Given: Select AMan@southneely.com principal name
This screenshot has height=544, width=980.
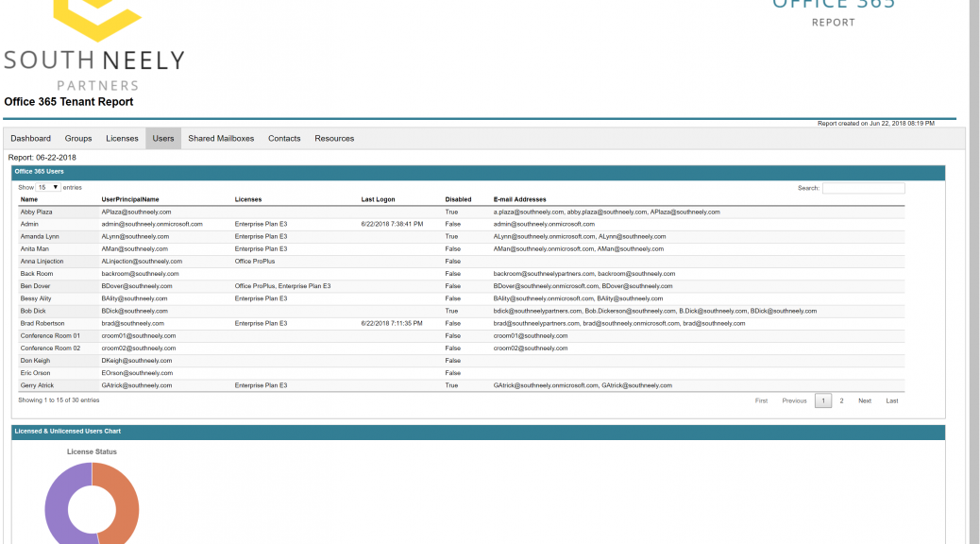Looking at the screenshot, I should pos(134,249).
